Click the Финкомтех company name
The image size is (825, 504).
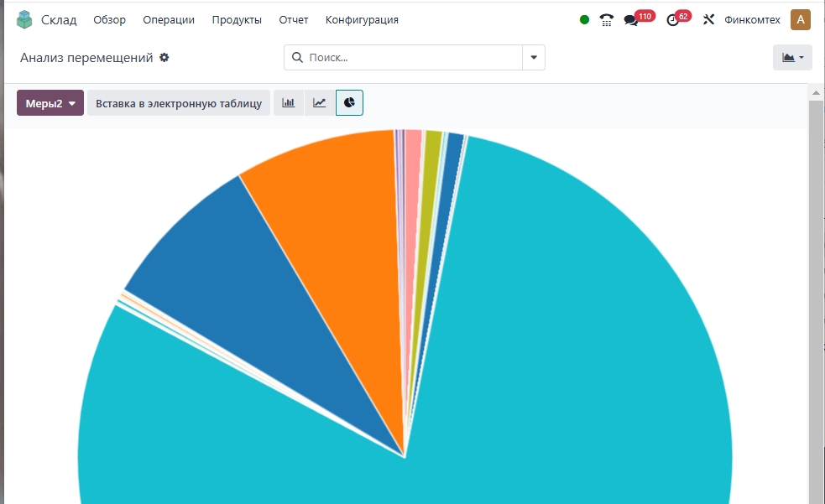tap(752, 20)
